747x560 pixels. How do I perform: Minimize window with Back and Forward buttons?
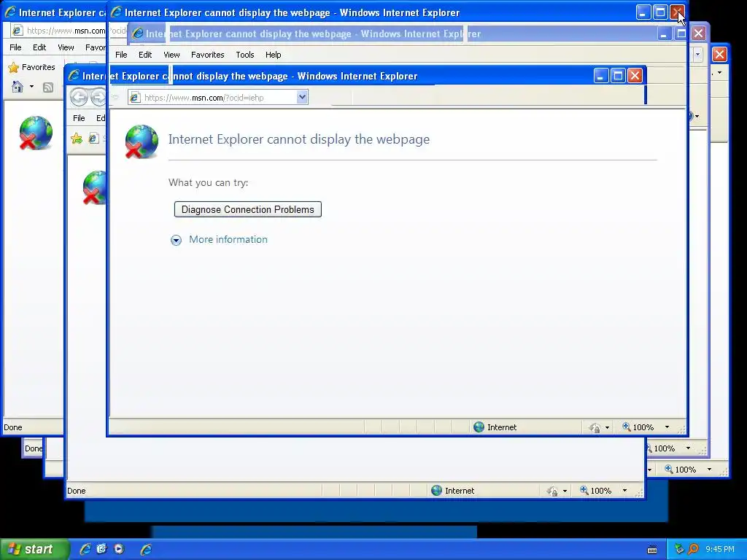tap(601, 76)
